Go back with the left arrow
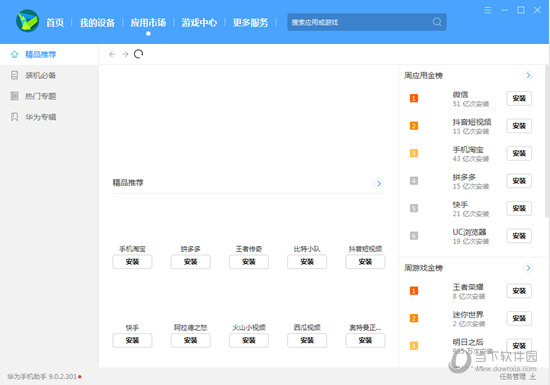The width and height of the screenshot is (550, 385). [112, 54]
